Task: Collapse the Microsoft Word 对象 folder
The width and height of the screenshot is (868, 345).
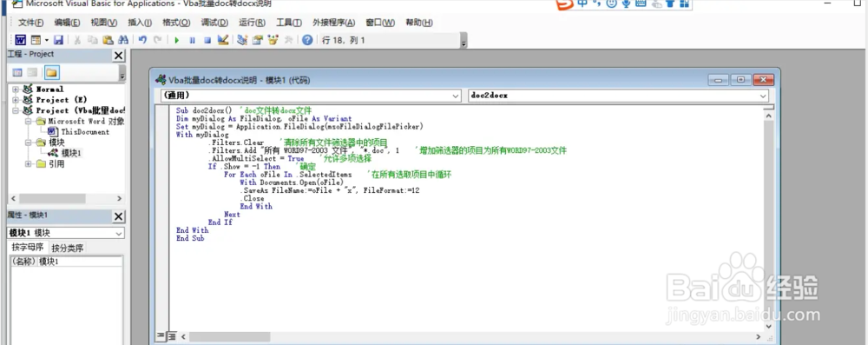Action: pos(28,121)
